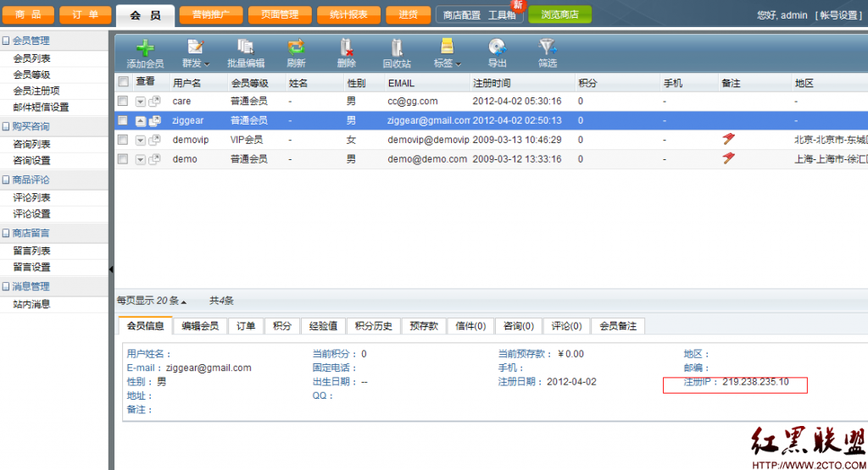The image size is (868, 470).
Task: Open the 经验值 tab
Action: click(323, 326)
